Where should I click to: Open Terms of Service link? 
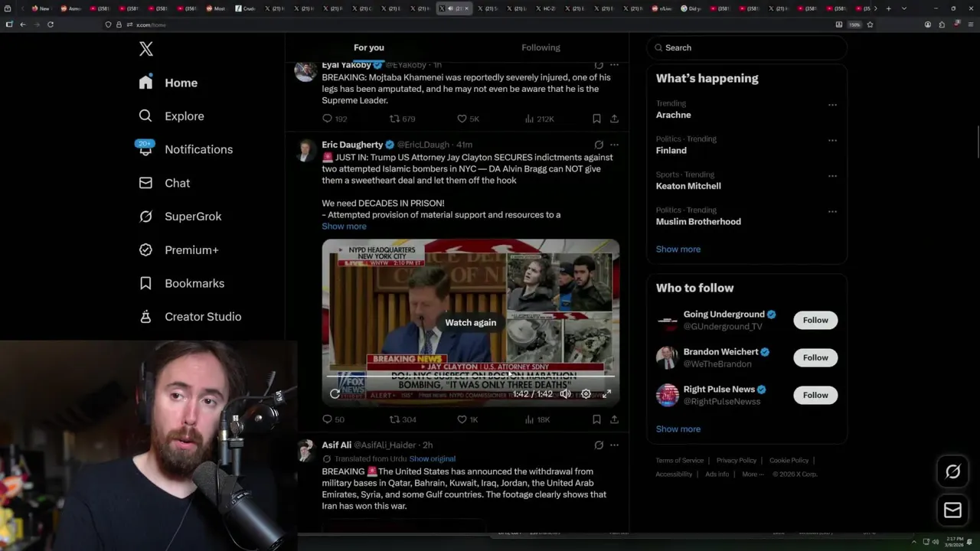[x=679, y=461]
